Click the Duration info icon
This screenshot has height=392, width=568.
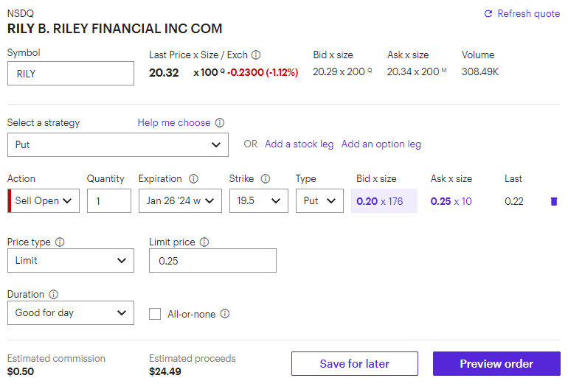54,295
